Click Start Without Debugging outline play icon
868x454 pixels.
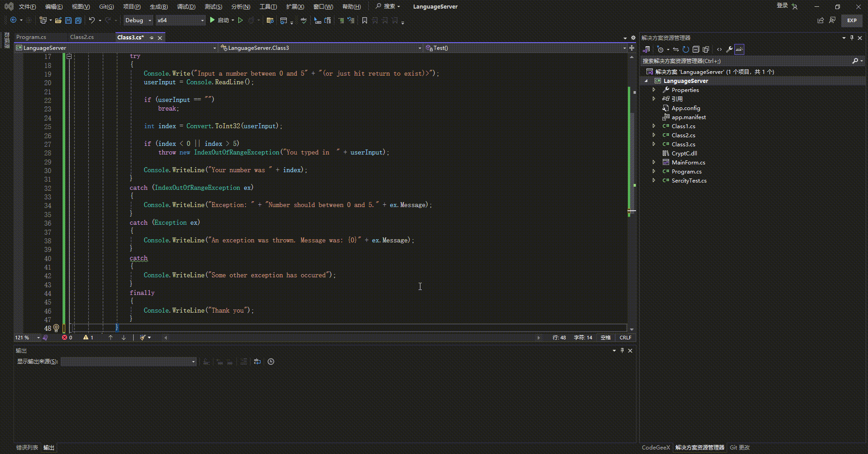pos(241,20)
